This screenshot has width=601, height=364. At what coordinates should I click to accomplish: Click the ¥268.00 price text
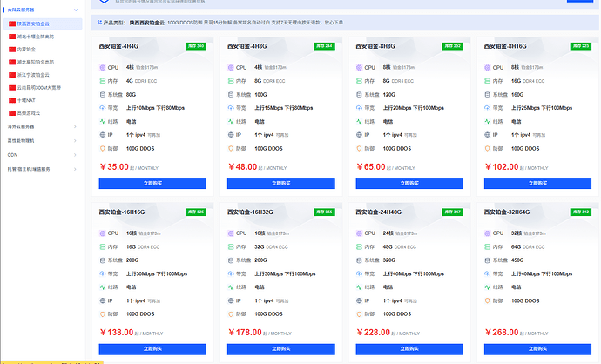(x=502, y=332)
